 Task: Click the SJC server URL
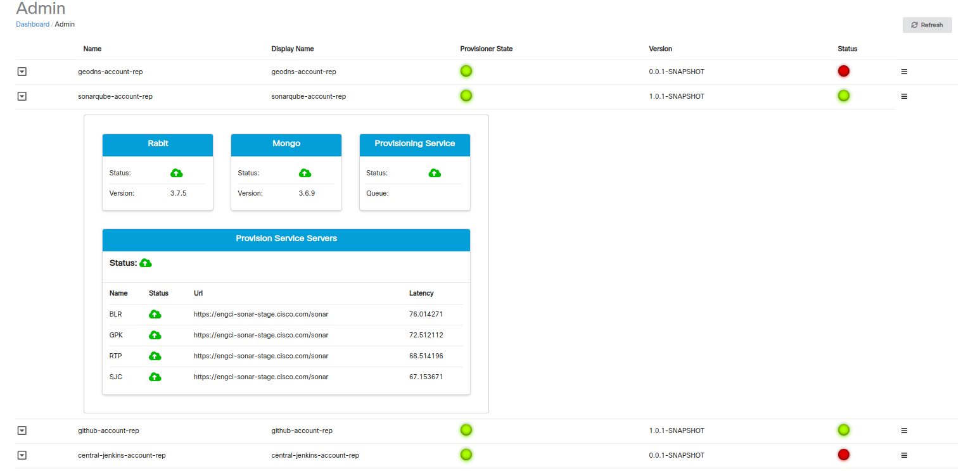click(x=261, y=377)
